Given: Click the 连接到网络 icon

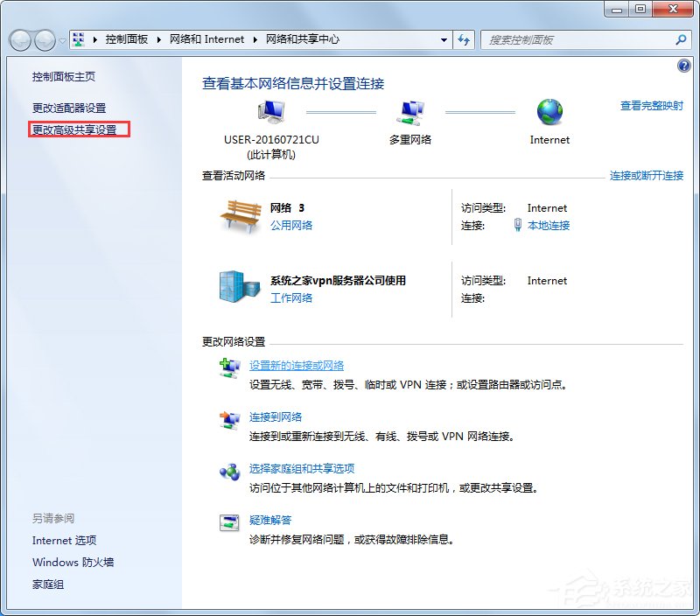Looking at the screenshot, I should coord(229,420).
